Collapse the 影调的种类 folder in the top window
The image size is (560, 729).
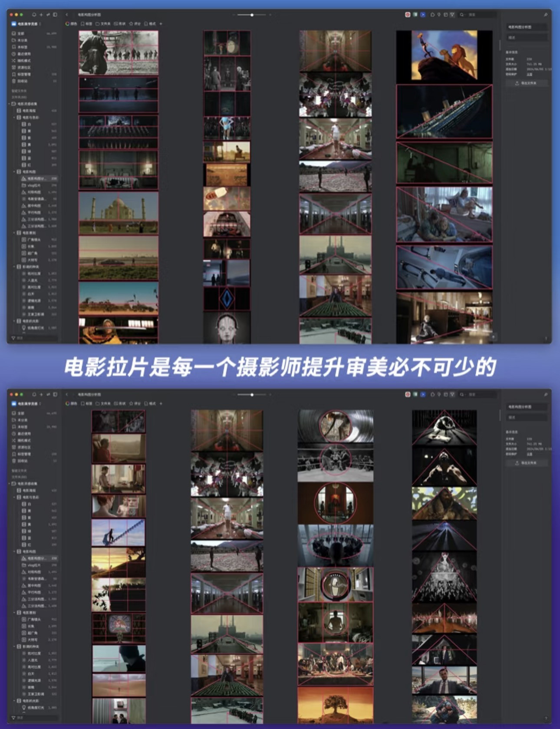pyautogui.click(x=14, y=267)
